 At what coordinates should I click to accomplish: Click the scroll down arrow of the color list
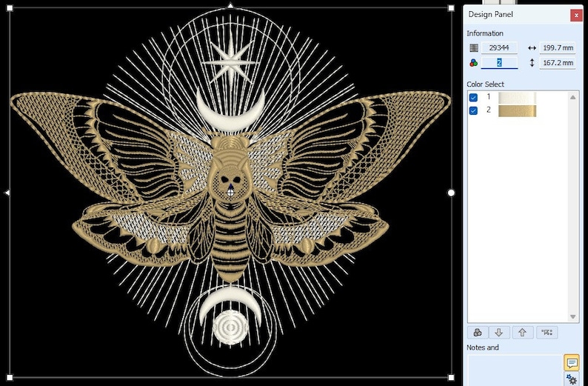click(x=572, y=316)
